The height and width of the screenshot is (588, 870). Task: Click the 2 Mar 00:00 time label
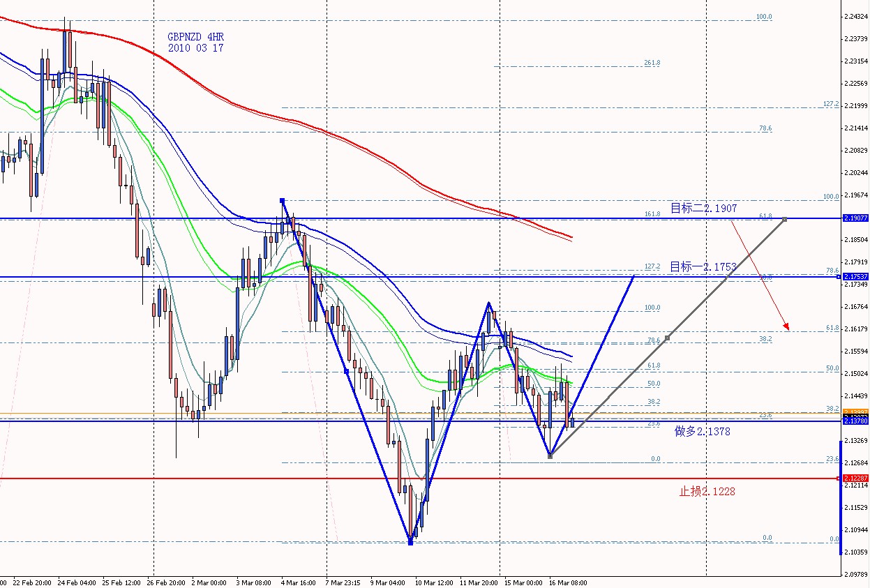(208, 582)
